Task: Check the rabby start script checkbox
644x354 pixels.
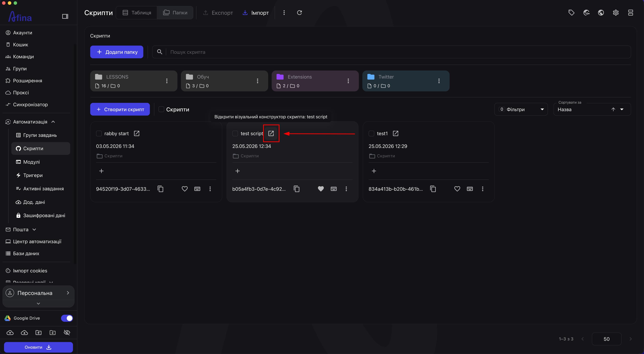Action: 99,133
